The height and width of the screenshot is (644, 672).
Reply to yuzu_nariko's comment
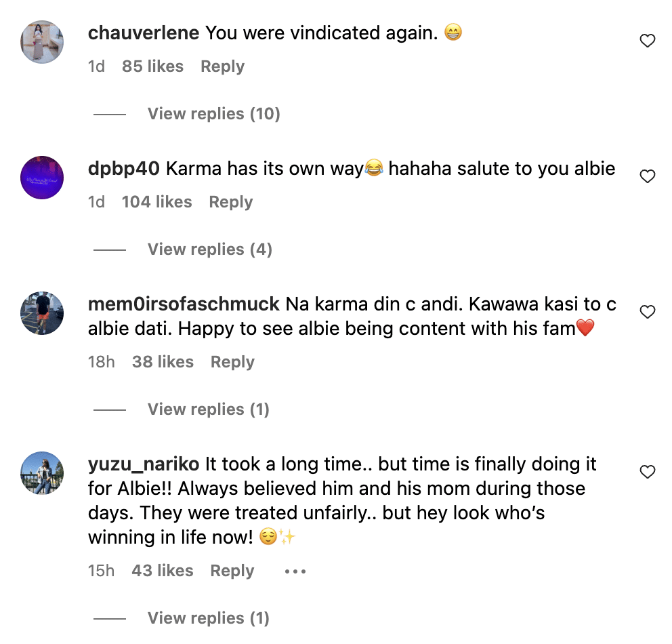pyautogui.click(x=232, y=571)
